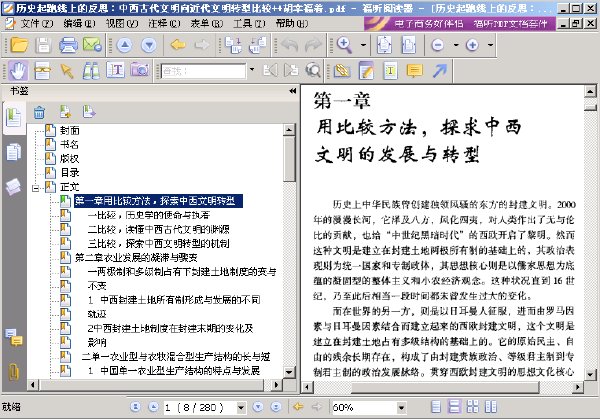This screenshot has height=419, width=600.
Task: Go to next page in status bar
Action: pyautogui.click(x=258, y=407)
